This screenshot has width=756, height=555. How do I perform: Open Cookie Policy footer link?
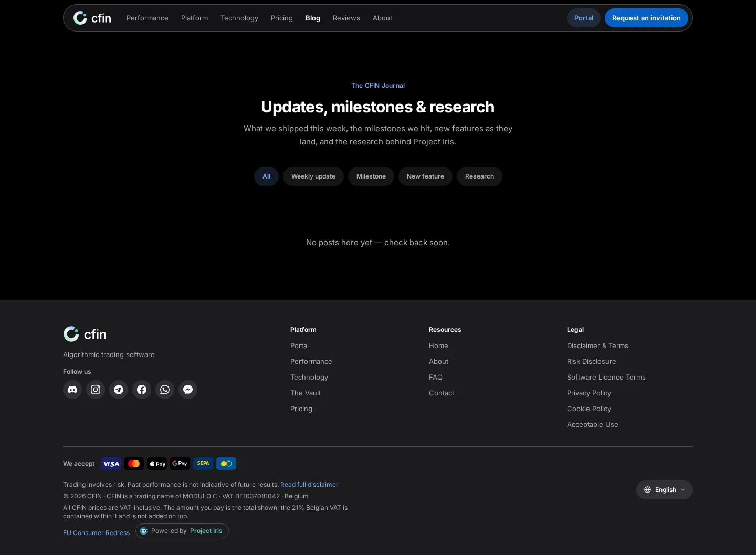click(x=589, y=409)
